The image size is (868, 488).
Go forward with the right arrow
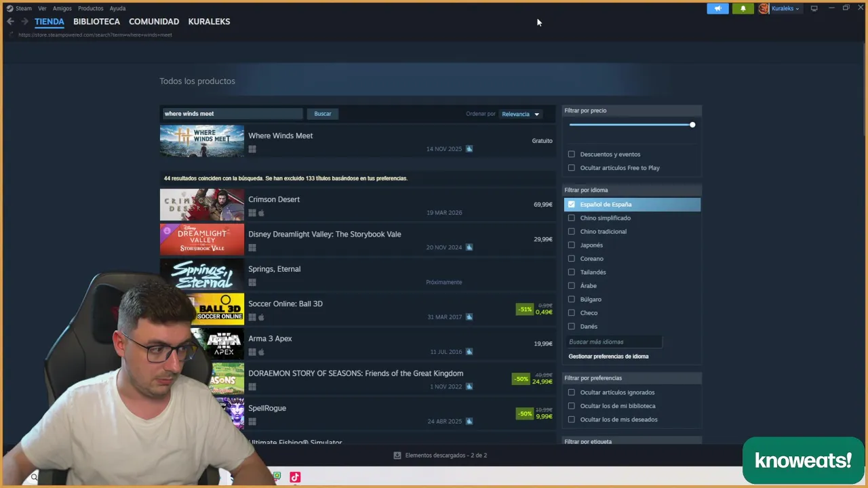pyautogui.click(x=24, y=22)
